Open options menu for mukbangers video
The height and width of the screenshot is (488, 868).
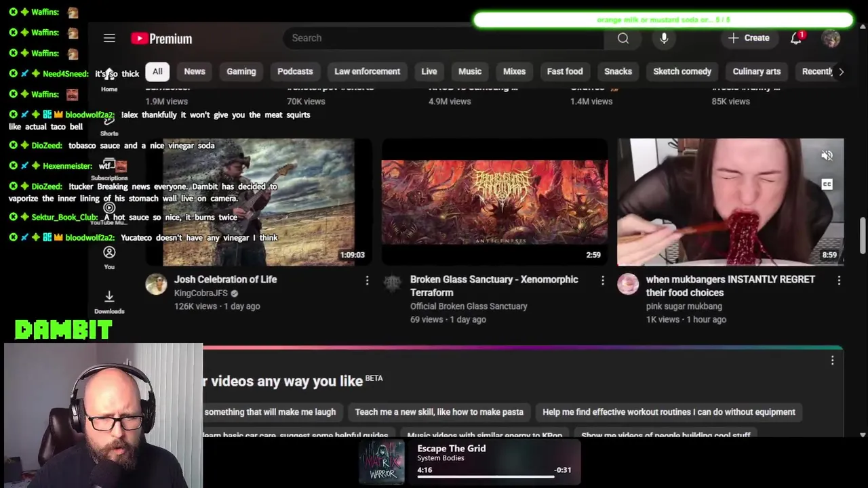839,280
